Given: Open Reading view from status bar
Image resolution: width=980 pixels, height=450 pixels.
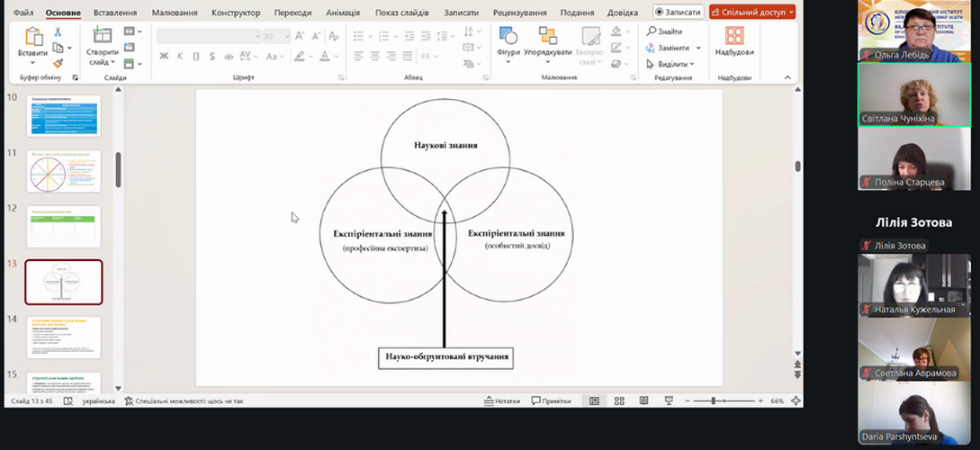Looking at the screenshot, I should click(643, 400).
